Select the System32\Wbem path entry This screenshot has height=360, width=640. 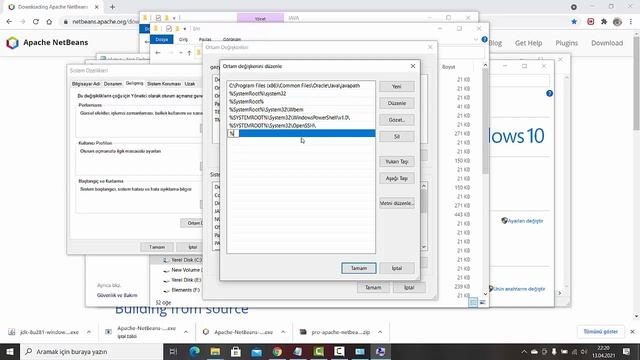coord(301,109)
